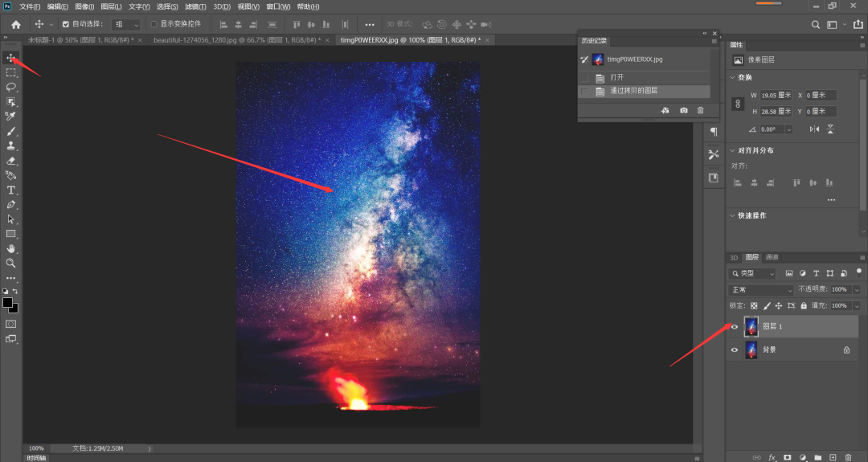Image resolution: width=868 pixels, height=462 pixels.
Task: Uncheck the 自动选择 checkbox
Action: (66, 24)
